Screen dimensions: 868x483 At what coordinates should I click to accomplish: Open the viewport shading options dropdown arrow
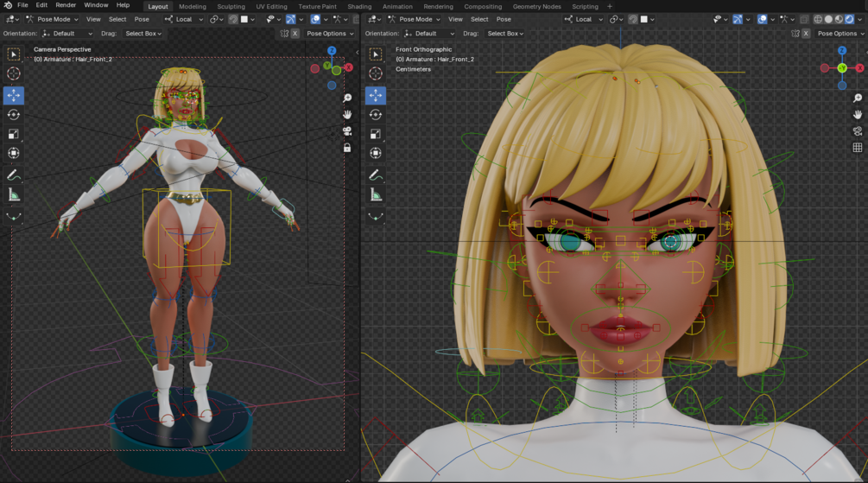tap(861, 19)
